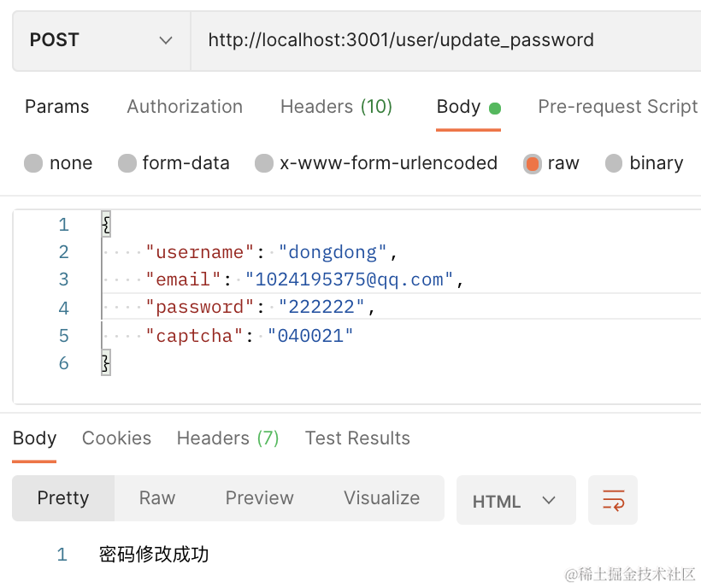Select the none body type radio
701x588 pixels.
[x=34, y=163]
